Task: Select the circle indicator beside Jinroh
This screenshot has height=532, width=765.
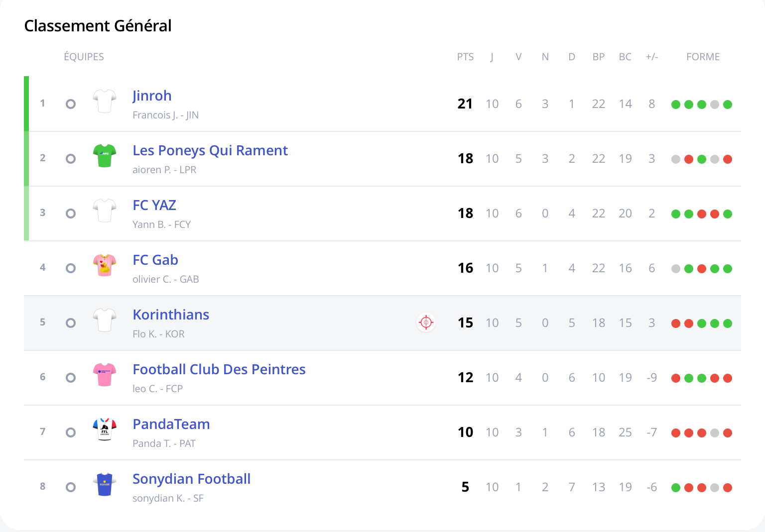Action: coord(71,104)
